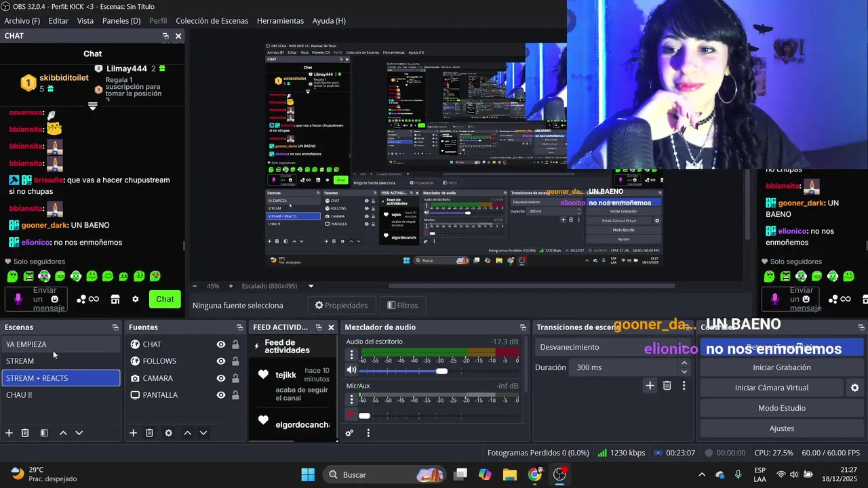Add a new source with Fuentes plus icon
The width and height of the screenshot is (868, 488).
click(134, 433)
